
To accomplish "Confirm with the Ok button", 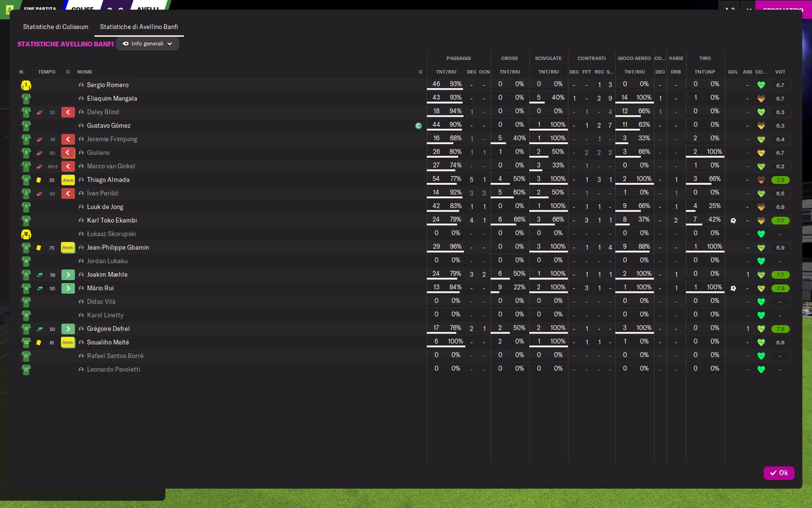I will pyautogui.click(x=779, y=473).
